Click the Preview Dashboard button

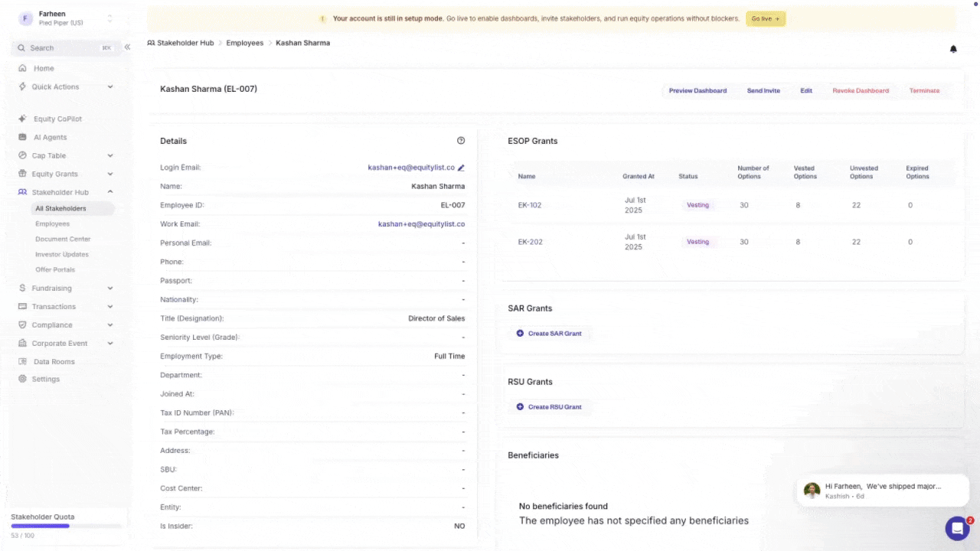[697, 90]
